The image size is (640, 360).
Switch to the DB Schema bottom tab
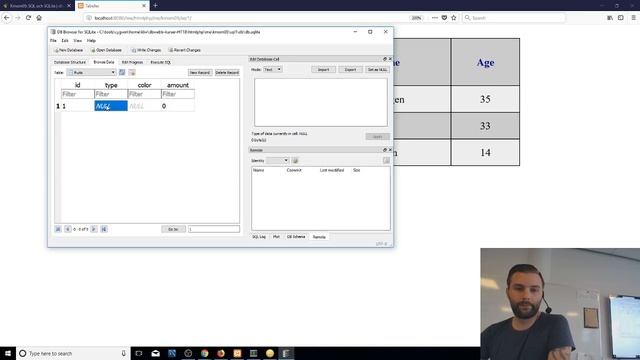(296, 237)
